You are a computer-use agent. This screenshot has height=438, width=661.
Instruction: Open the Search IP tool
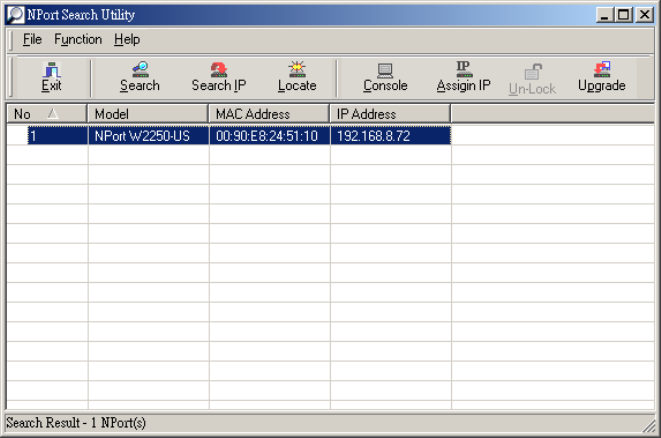click(218, 78)
